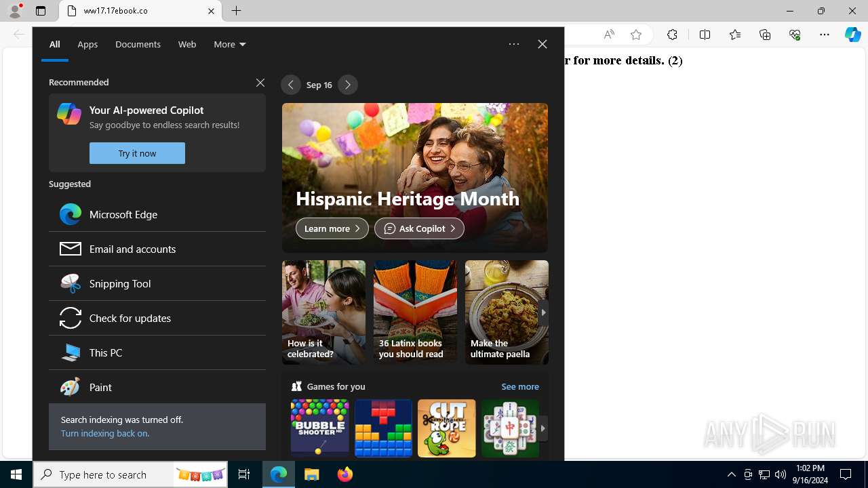
Task: Open Task View on taskbar
Action: coord(244,474)
